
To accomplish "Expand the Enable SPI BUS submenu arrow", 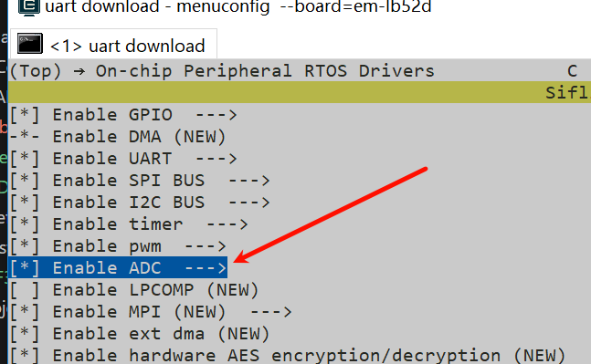I will click(x=249, y=181).
